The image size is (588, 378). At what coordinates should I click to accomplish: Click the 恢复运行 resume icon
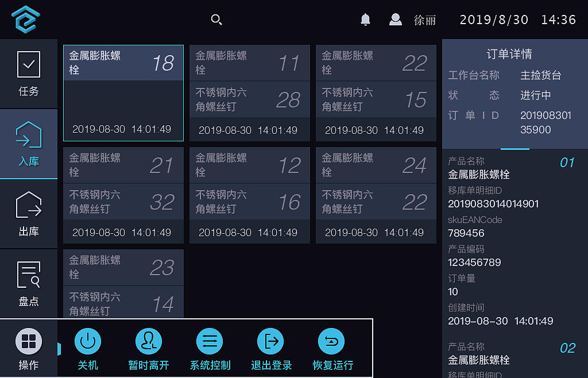coord(331,341)
